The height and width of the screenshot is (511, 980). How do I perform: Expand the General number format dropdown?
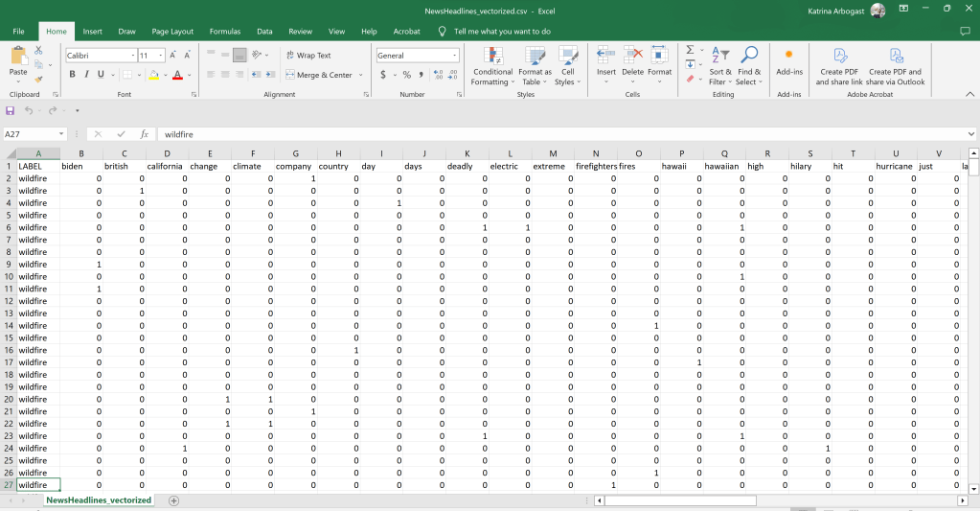pos(453,56)
